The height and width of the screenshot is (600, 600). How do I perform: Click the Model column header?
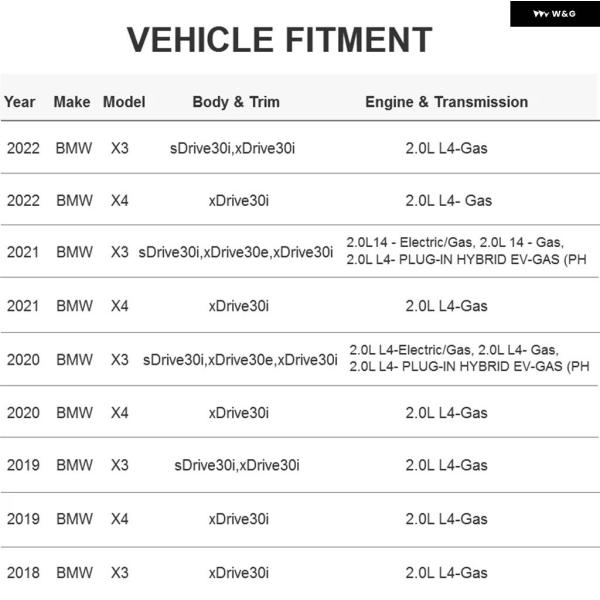[x=124, y=102]
